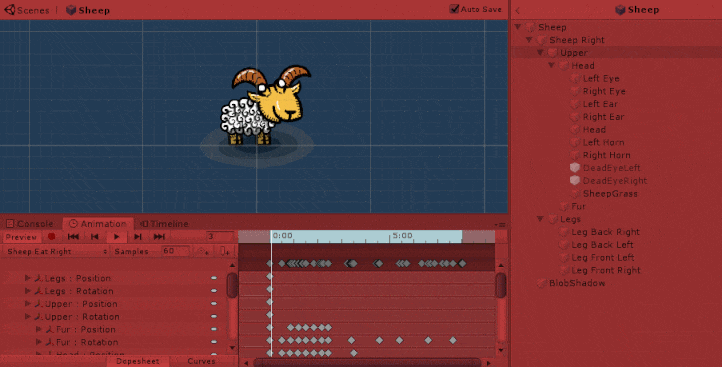
Task: Toggle Preview mode in Animation window
Action: click(x=21, y=237)
